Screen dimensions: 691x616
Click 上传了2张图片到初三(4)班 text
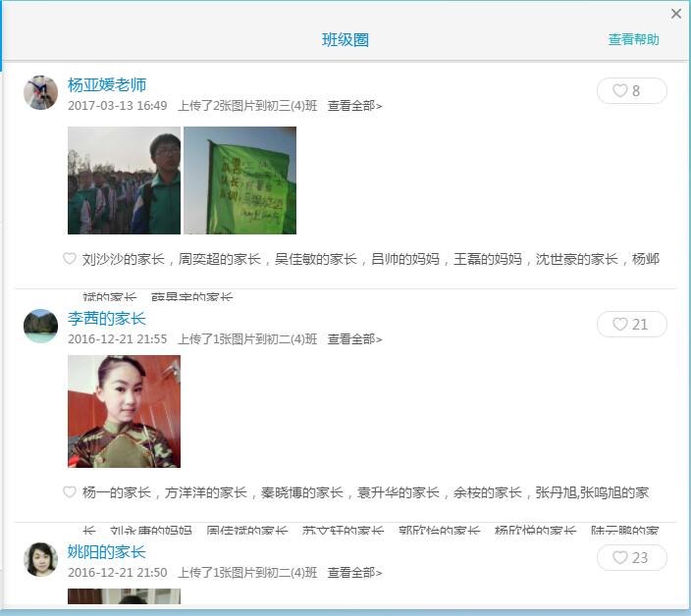click(247, 106)
